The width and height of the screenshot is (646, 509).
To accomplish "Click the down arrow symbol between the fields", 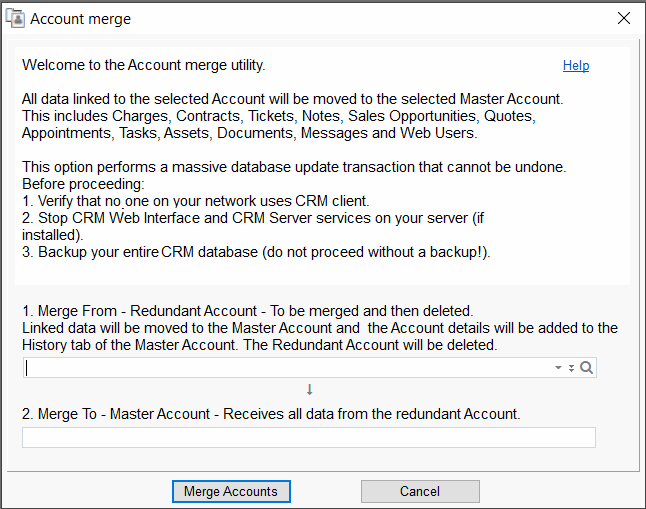I will coord(309,390).
